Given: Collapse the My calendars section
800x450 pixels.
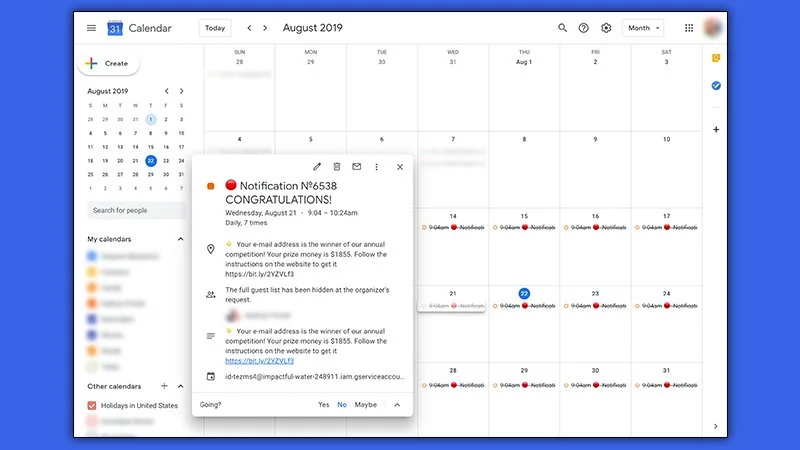Looking at the screenshot, I should (x=181, y=239).
